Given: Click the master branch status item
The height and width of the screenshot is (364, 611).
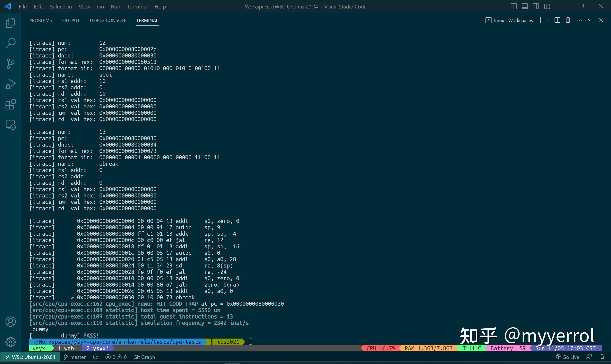Looking at the screenshot, I should tap(75, 357).
